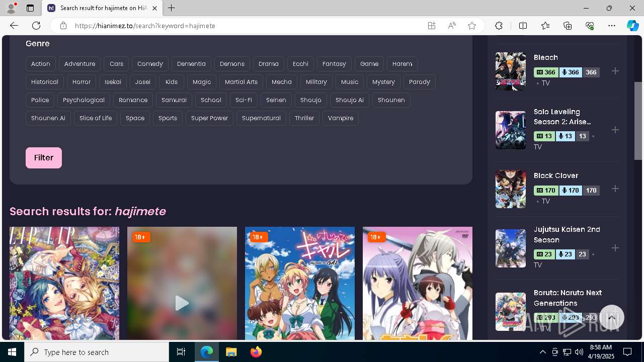Screen dimensions: 644x362
Task: Toggle the Mystery genre filter
Action: [x=383, y=82]
